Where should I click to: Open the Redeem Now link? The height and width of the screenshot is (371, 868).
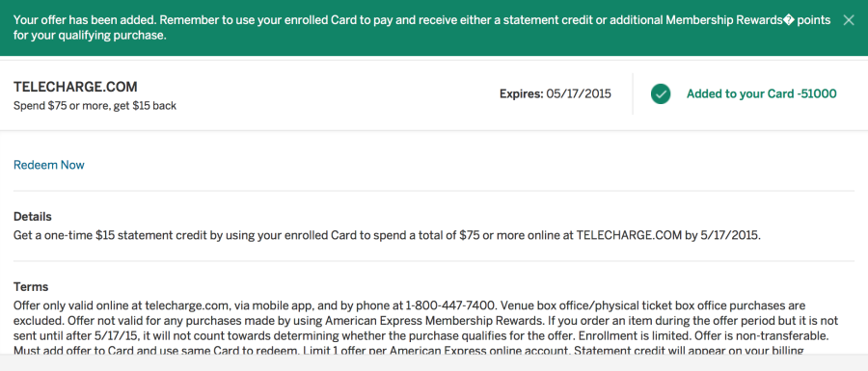click(x=49, y=165)
